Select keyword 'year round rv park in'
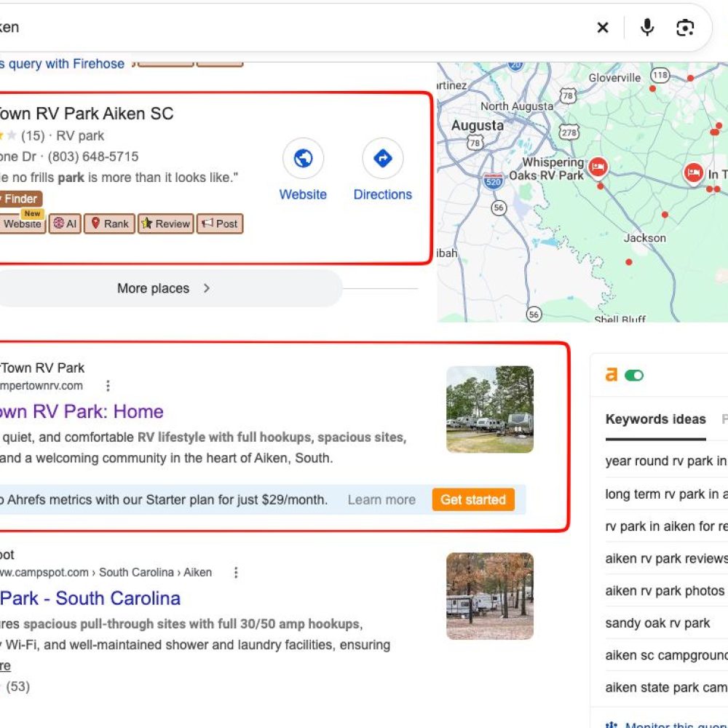This screenshot has height=728, width=728. coord(667,461)
